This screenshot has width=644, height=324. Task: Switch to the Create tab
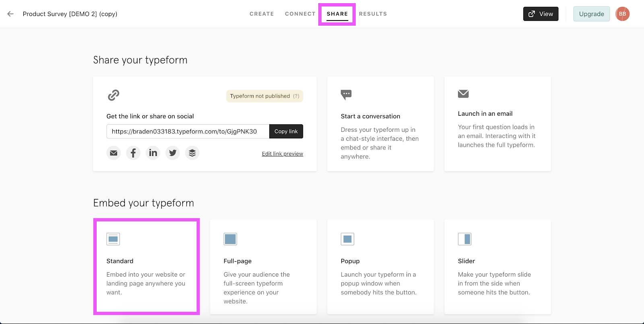coord(262,14)
